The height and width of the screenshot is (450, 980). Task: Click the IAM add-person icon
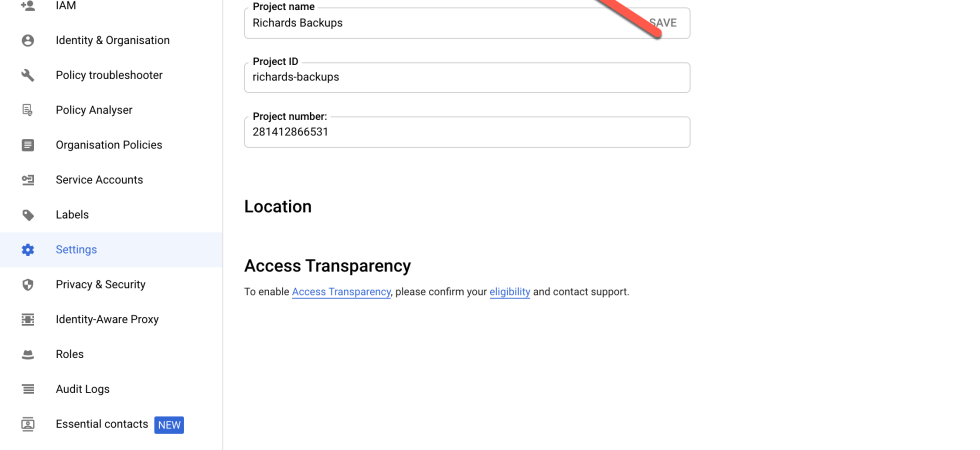(28, 6)
